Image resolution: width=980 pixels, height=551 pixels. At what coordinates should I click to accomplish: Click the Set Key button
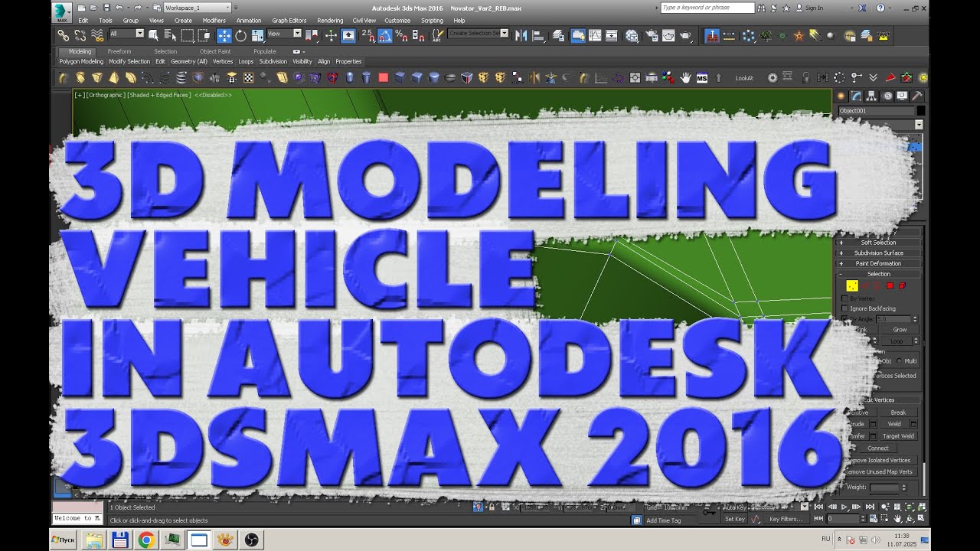(734, 520)
